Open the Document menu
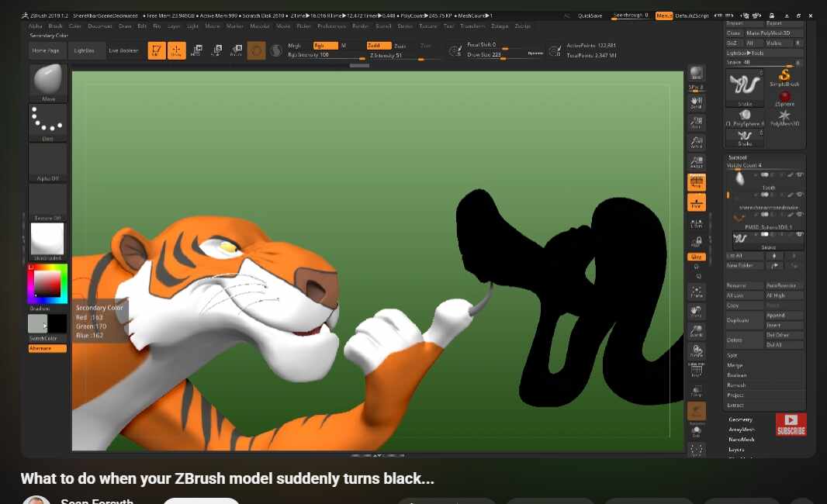The height and width of the screenshot is (504, 827). 99,26
